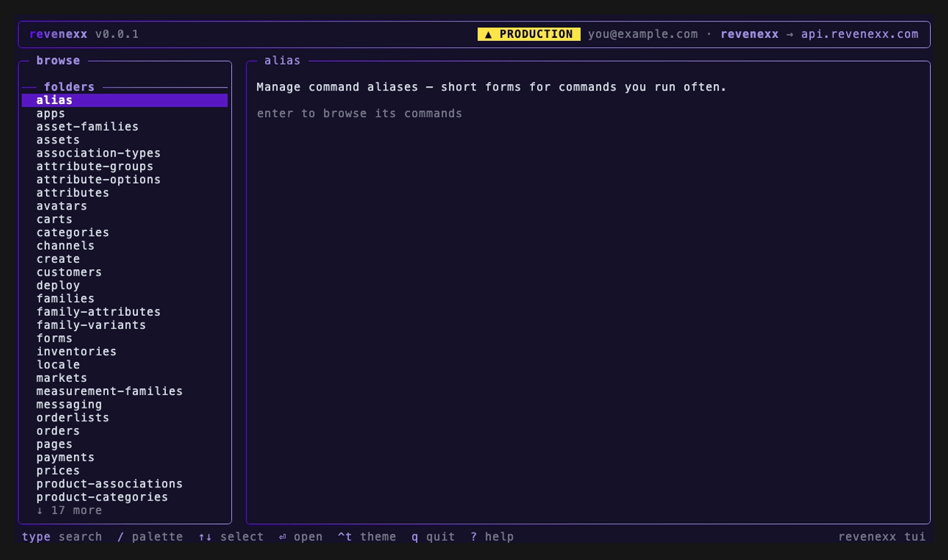The image size is (948, 560).
Task: Open the palette via slash hint
Action: tap(150, 537)
